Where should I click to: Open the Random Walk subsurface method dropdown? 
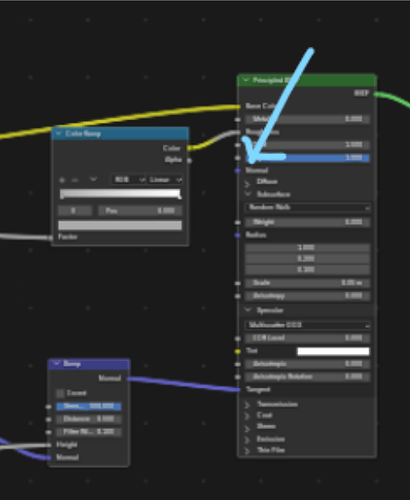tap(308, 207)
